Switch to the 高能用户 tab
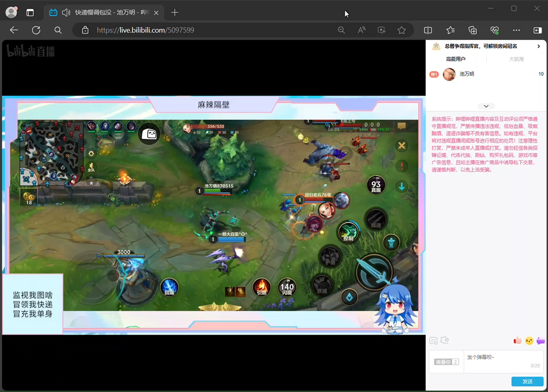This screenshot has width=548, height=392. pyautogui.click(x=456, y=59)
